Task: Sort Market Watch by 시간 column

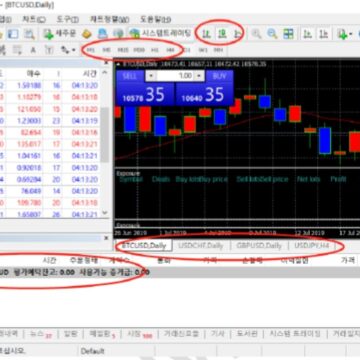Action: click(x=90, y=73)
